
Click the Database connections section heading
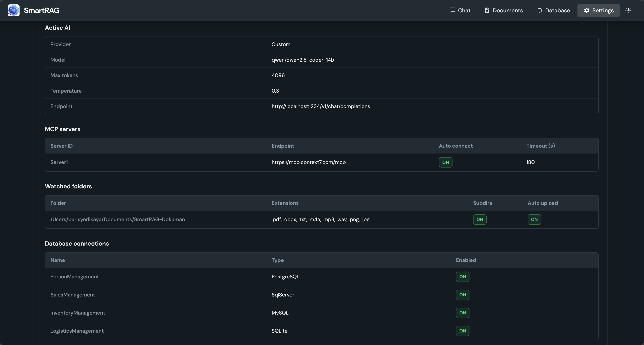(x=77, y=244)
